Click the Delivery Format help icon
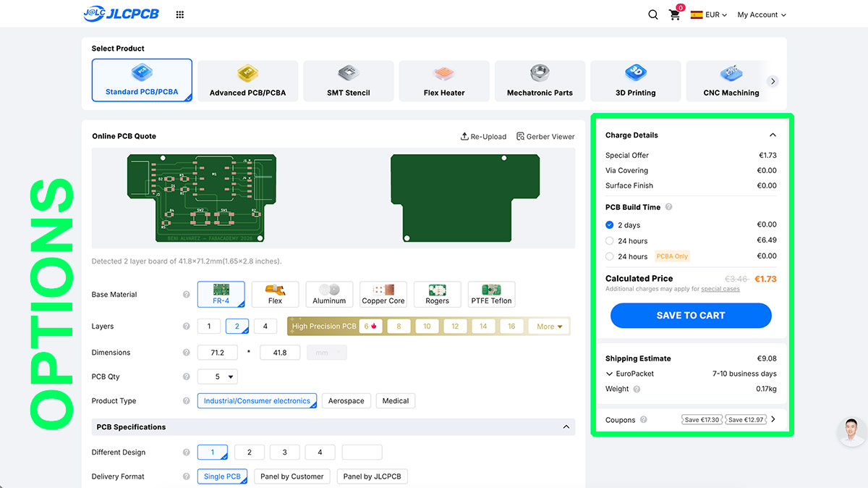The width and height of the screenshot is (868, 488). (187, 476)
